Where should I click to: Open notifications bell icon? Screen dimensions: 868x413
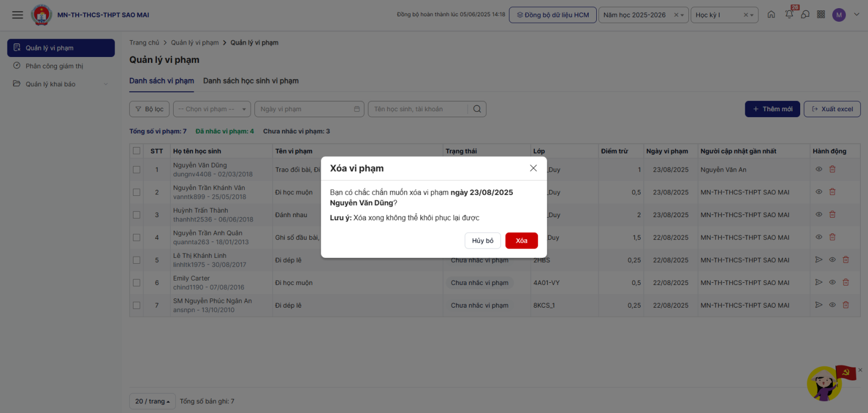pos(789,15)
